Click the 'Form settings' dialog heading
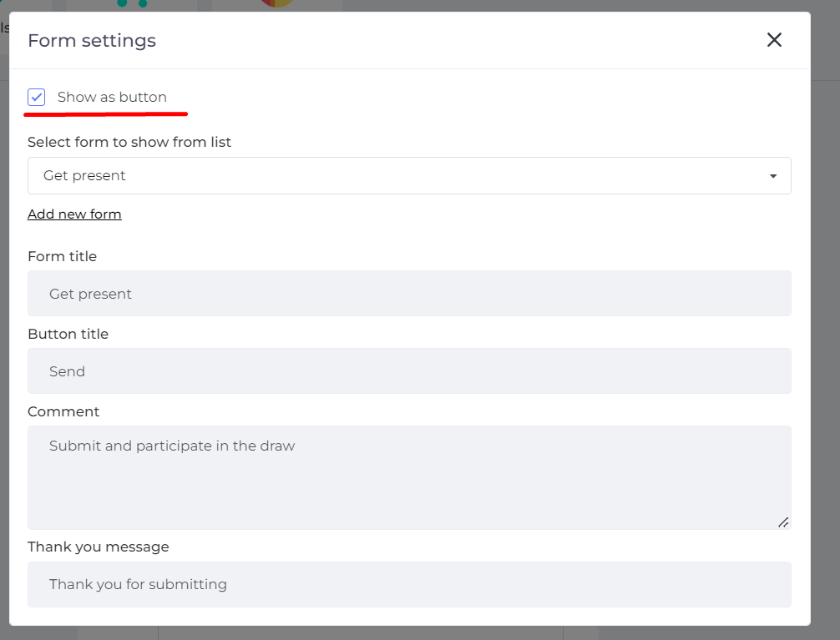 tap(92, 41)
